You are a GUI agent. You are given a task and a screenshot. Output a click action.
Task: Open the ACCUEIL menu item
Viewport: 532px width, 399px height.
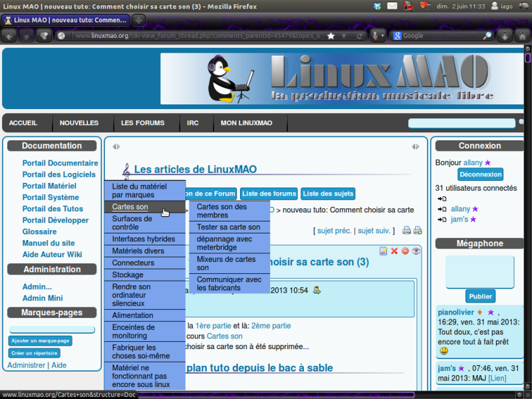(x=23, y=123)
